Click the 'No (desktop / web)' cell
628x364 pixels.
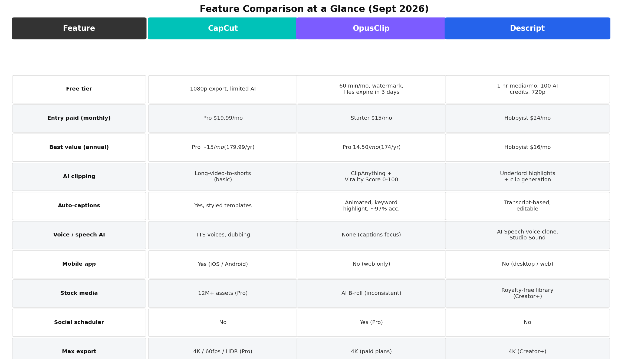pyautogui.click(x=527, y=264)
